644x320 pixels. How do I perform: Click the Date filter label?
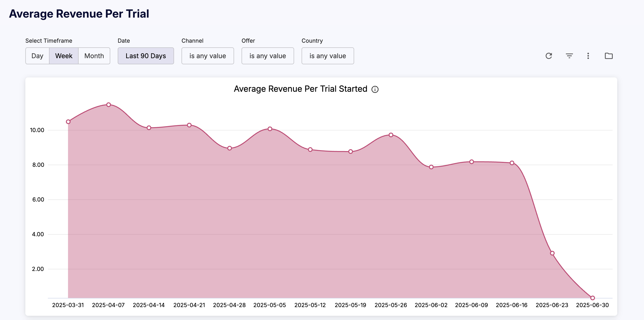[x=124, y=41]
